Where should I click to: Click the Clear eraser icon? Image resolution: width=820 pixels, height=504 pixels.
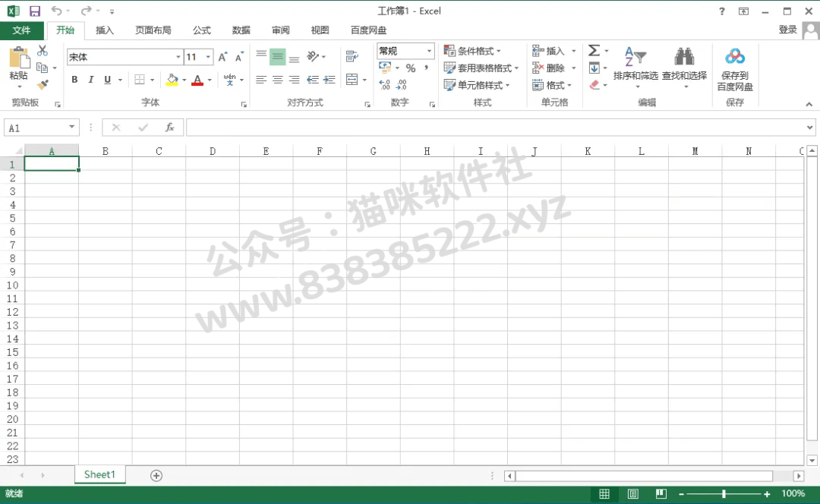(594, 85)
